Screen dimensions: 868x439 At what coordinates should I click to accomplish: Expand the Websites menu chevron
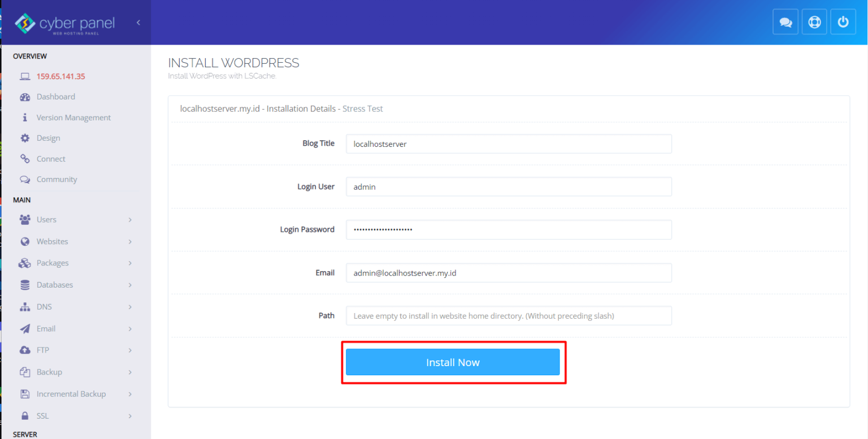130,242
